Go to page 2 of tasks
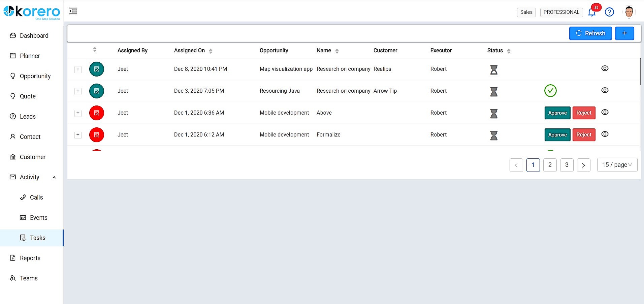 tap(550, 165)
